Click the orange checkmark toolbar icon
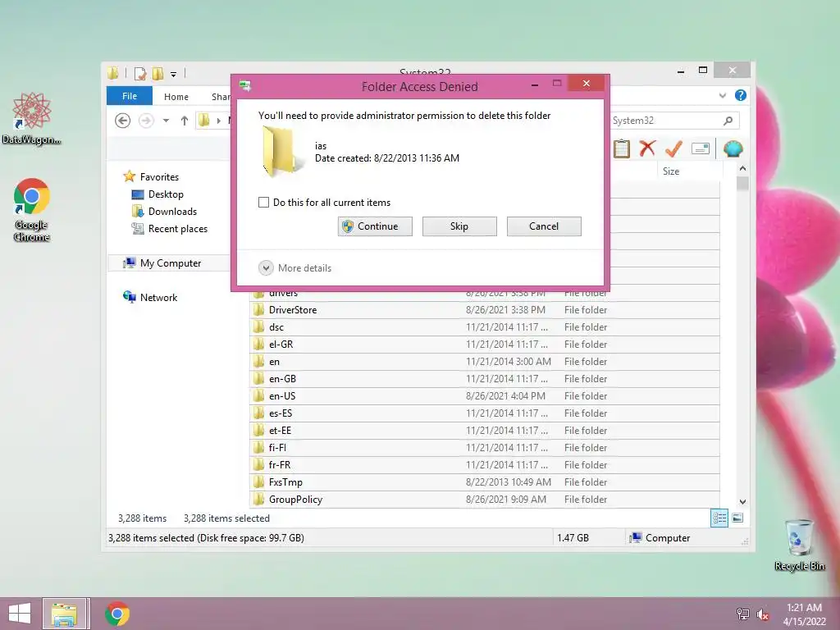Screen dimensions: 840x630 point(673,148)
